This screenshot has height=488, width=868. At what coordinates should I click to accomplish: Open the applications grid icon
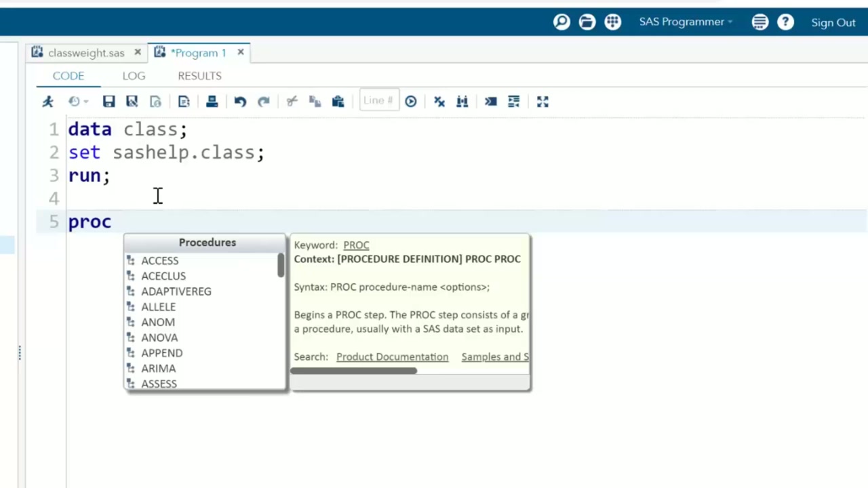pyautogui.click(x=613, y=22)
